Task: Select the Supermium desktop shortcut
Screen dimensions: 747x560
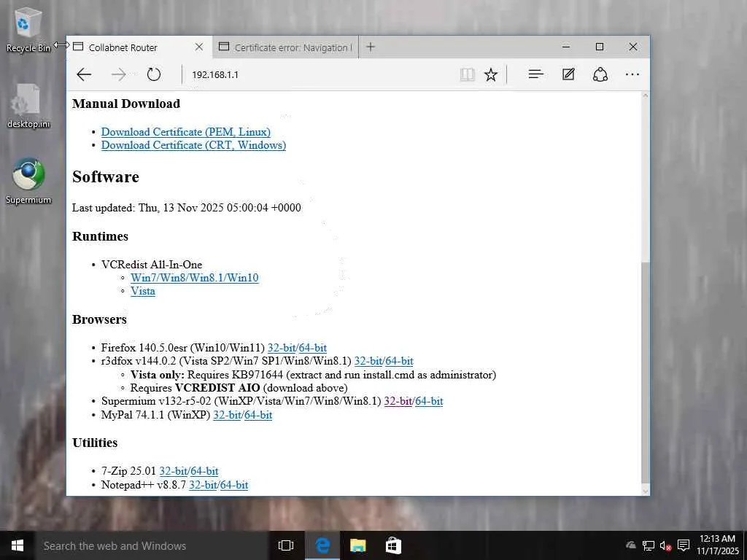Action: pos(28,182)
